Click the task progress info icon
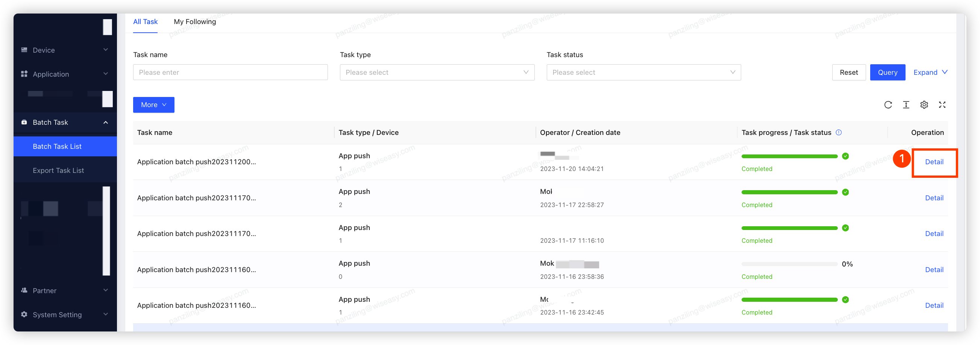The height and width of the screenshot is (345, 980). click(839, 132)
